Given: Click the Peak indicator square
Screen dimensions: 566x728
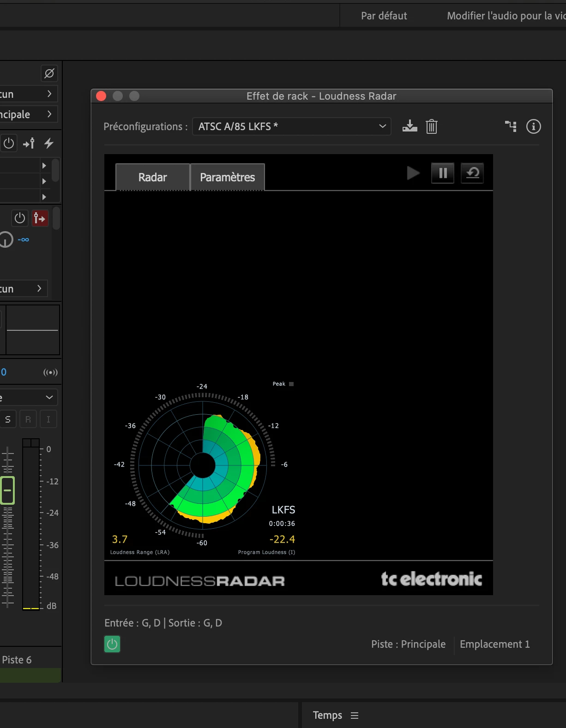Looking at the screenshot, I should click(291, 384).
